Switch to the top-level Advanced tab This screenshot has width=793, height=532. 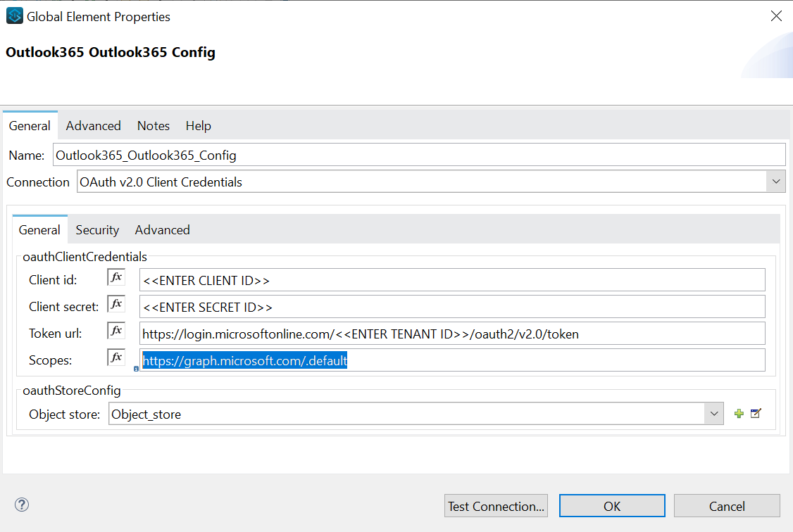point(94,126)
